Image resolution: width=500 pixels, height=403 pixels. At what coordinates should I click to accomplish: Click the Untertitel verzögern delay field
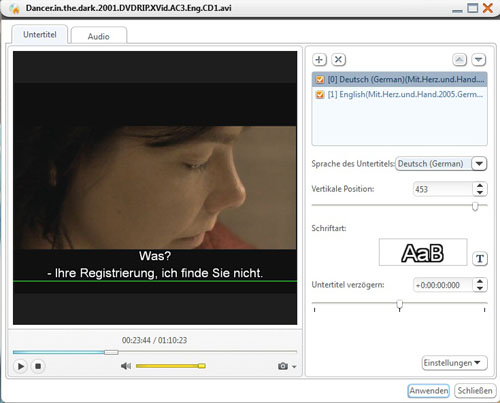pos(443,285)
